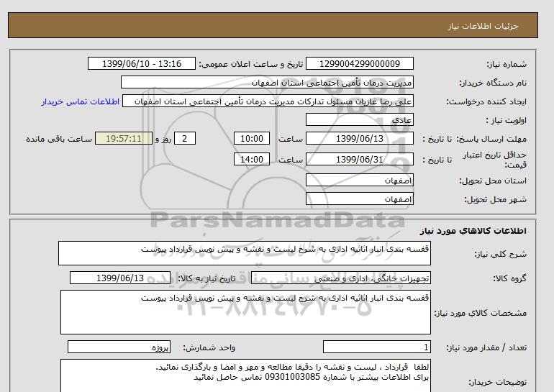Image resolution: width=554 pixels, height=392 pixels.
Task: Click the header جزئیات اطلاعات نیاز
Action: (483, 26)
